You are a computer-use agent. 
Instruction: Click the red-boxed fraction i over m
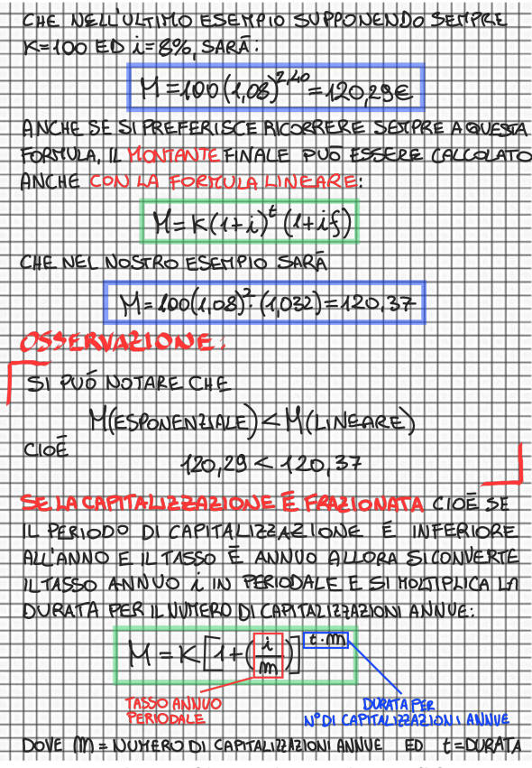pyautogui.click(x=268, y=655)
